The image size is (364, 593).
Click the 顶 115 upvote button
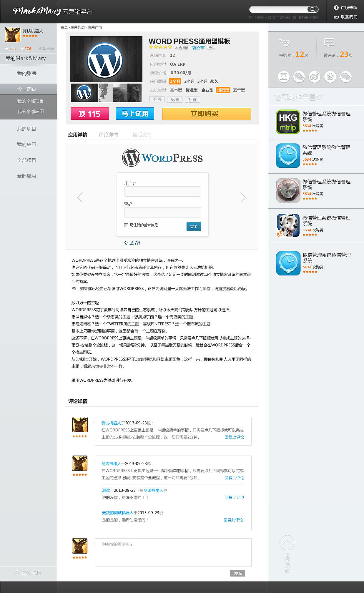pyautogui.click(x=90, y=114)
